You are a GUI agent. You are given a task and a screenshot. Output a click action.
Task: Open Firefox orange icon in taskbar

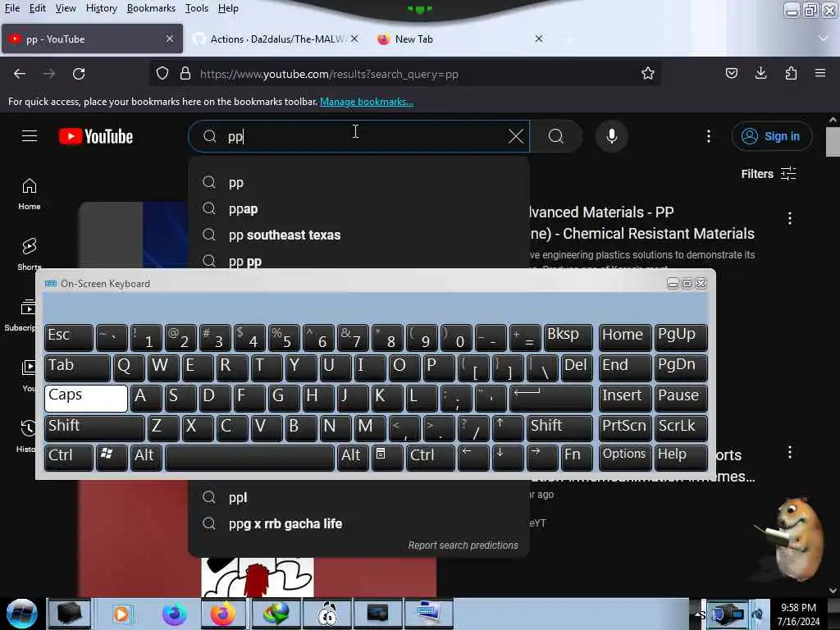click(223, 614)
